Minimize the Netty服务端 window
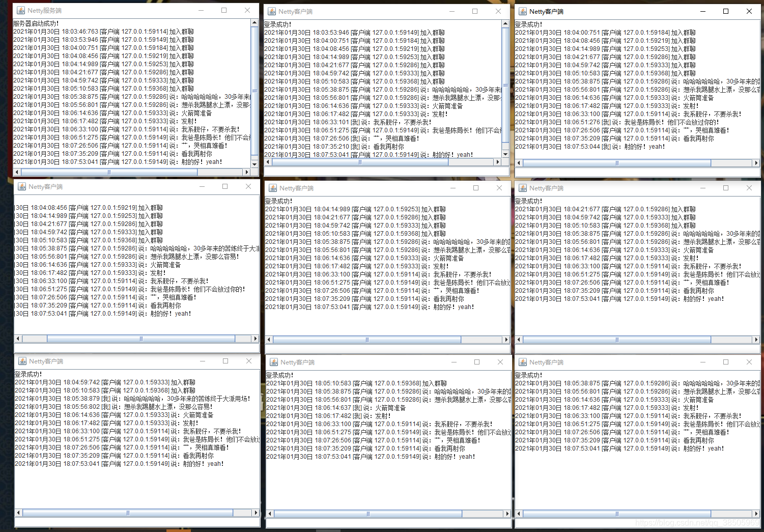 (x=201, y=10)
